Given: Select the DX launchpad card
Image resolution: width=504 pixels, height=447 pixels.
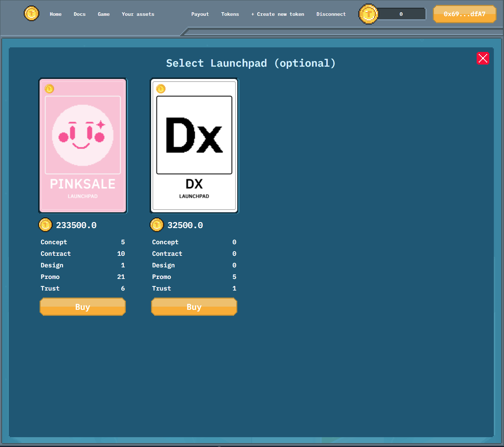Looking at the screenshot, I should click(x=194, y=146).
